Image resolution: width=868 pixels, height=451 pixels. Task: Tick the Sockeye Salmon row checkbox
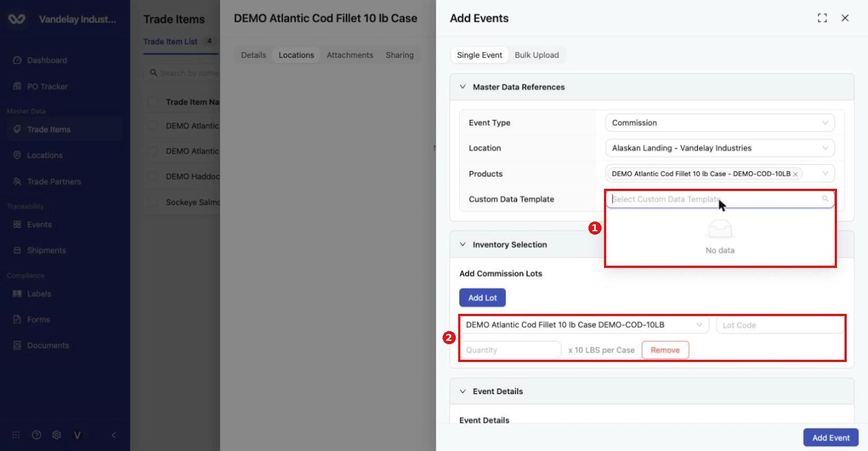pyautogui.click(x=153, y=202)
